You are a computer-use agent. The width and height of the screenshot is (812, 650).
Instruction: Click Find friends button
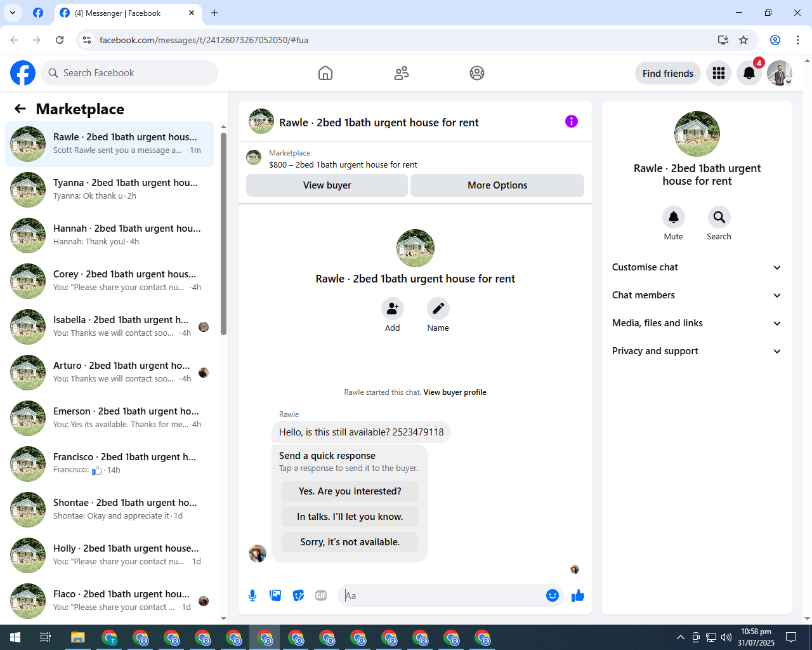(668, 73)
